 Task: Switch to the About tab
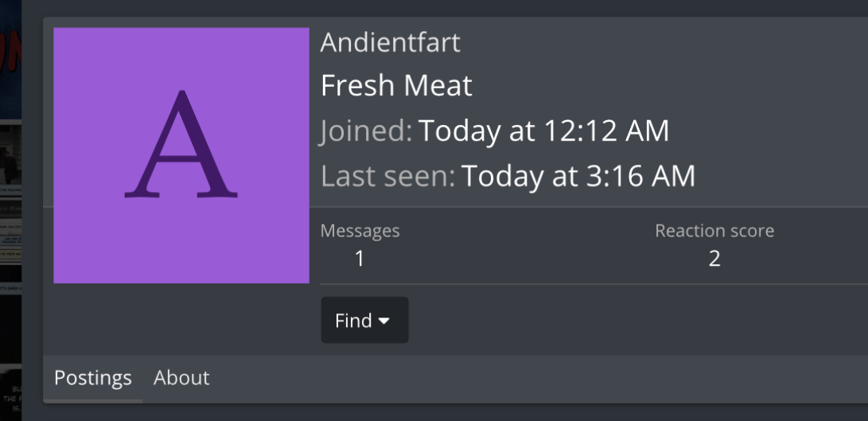pyautogui.click(x=181, y=377)
